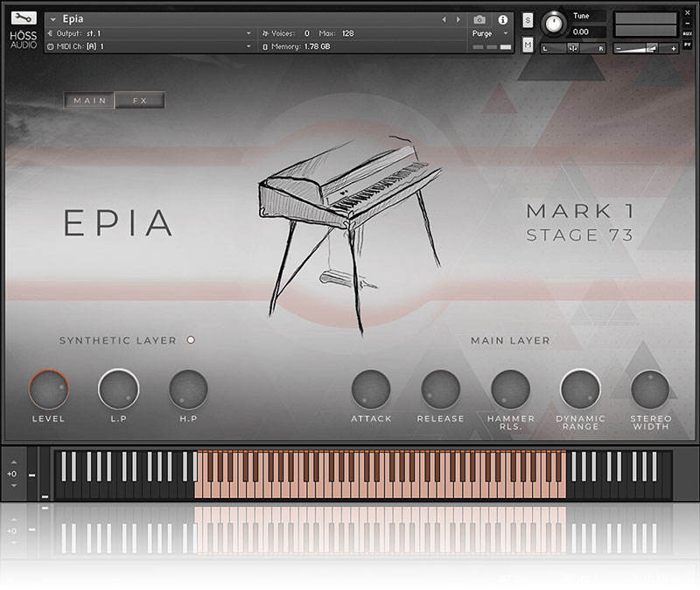Image resolution: width=700 pixels, height=590 pixels.
Task: Switch to the FX tab
Action: point(140,101)
